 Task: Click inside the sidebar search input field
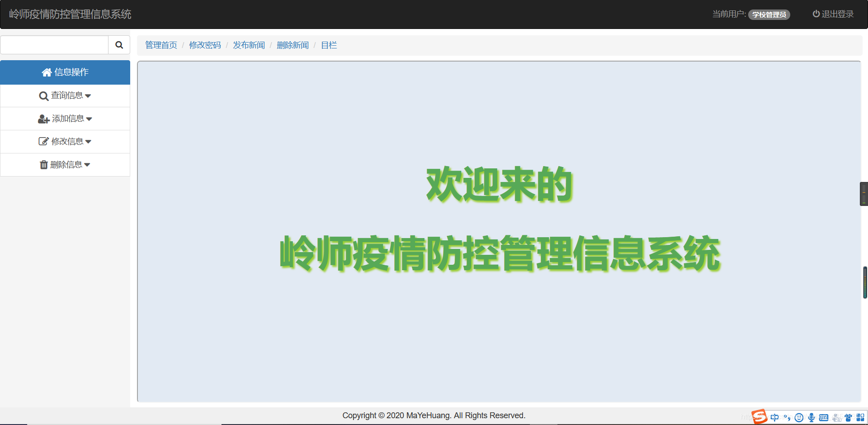(x=54, y=45)
